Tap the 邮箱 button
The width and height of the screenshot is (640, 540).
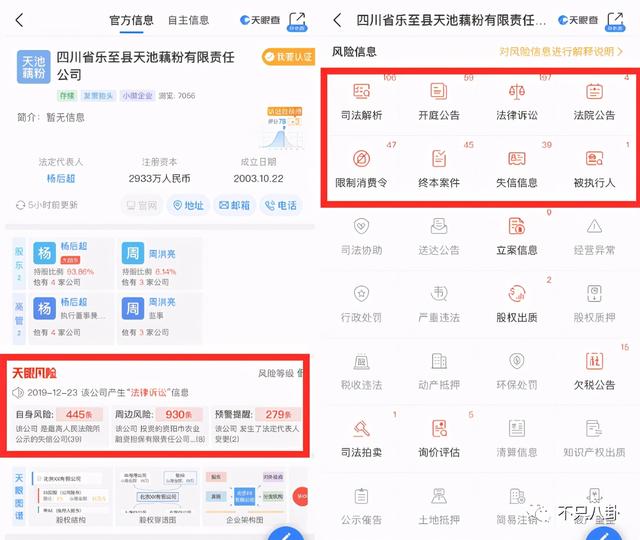(x=234, y=205)
